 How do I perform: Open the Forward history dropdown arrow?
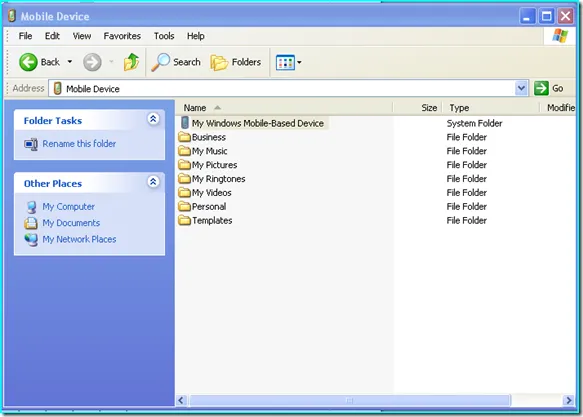coord(111,62)
